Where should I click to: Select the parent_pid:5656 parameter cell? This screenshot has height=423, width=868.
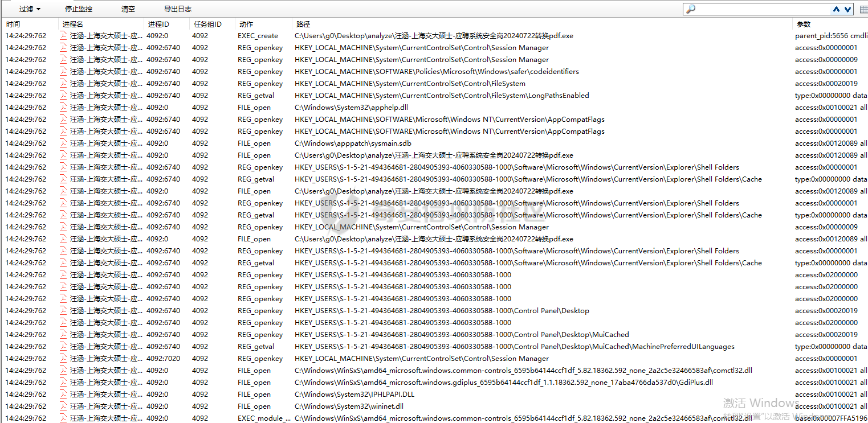point(832,35)
